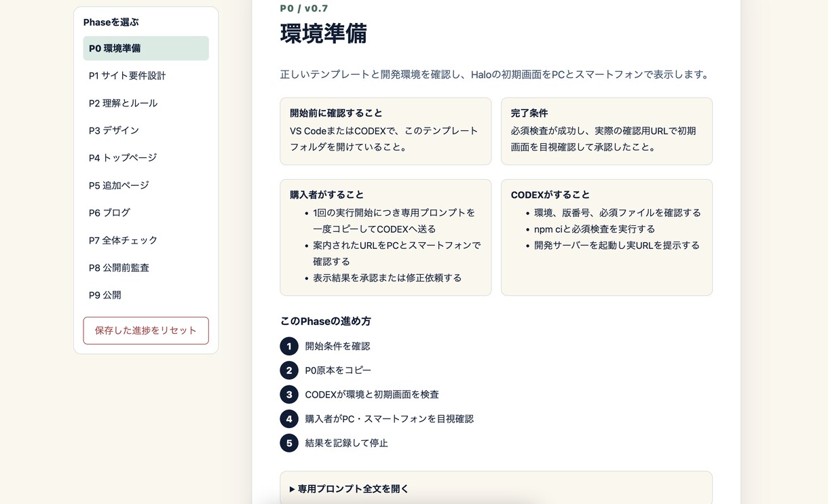828x504 pixels.
Task: Click 購入者がPC・スマートフォンを目視確認 step text
Action: pos(390,419)
